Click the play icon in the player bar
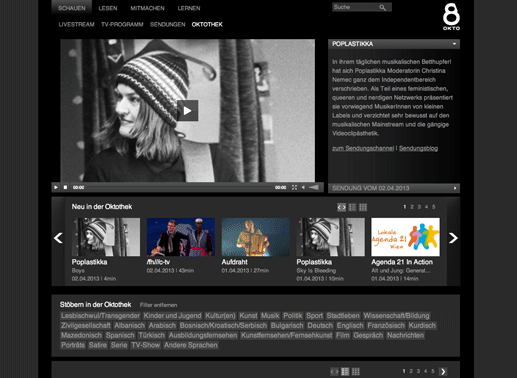This screenshot has height=378, width=517. (x=56, y=188)
